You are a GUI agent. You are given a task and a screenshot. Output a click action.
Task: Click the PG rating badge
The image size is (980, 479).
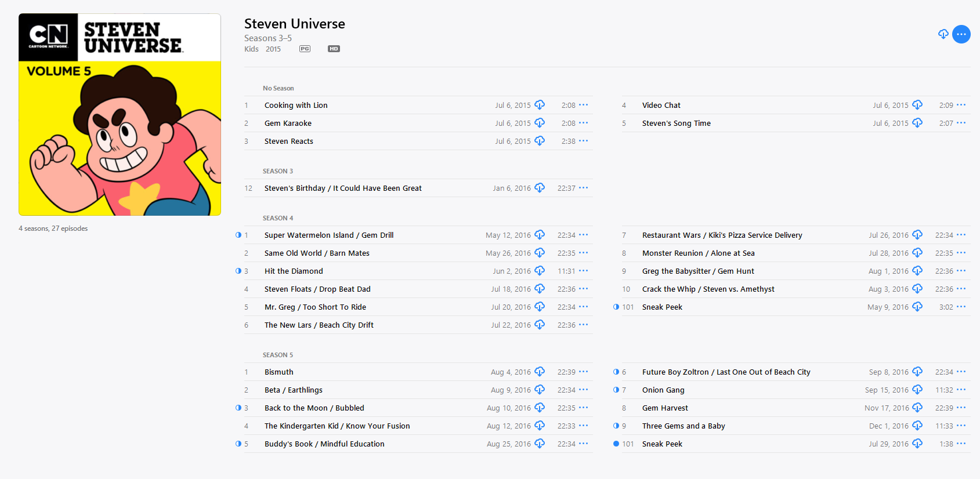(x=305, y=49)
